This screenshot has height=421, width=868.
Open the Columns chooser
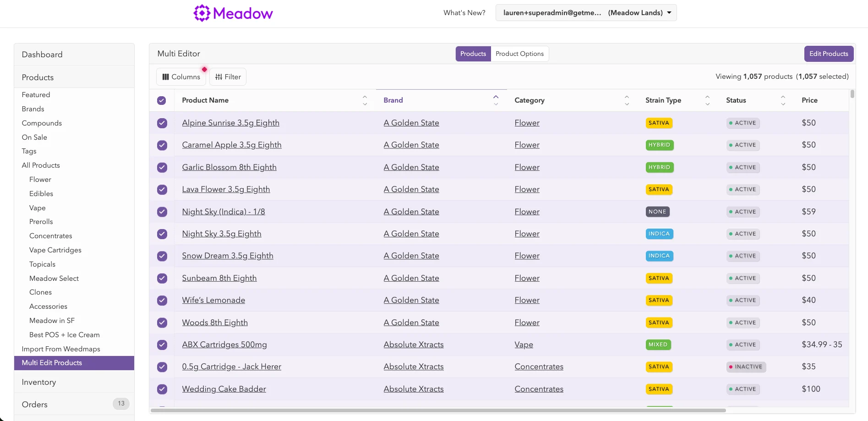tap(181, 77)
